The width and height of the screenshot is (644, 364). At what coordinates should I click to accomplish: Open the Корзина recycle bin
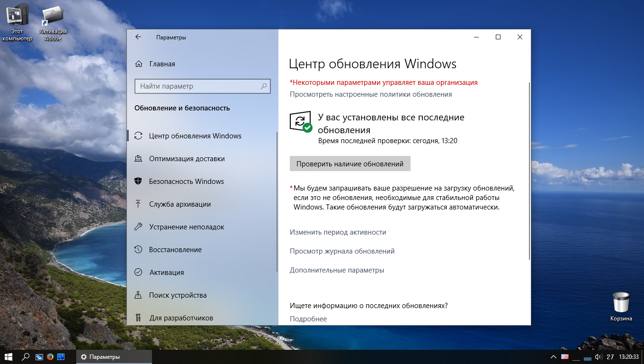[x=621, y=307]
